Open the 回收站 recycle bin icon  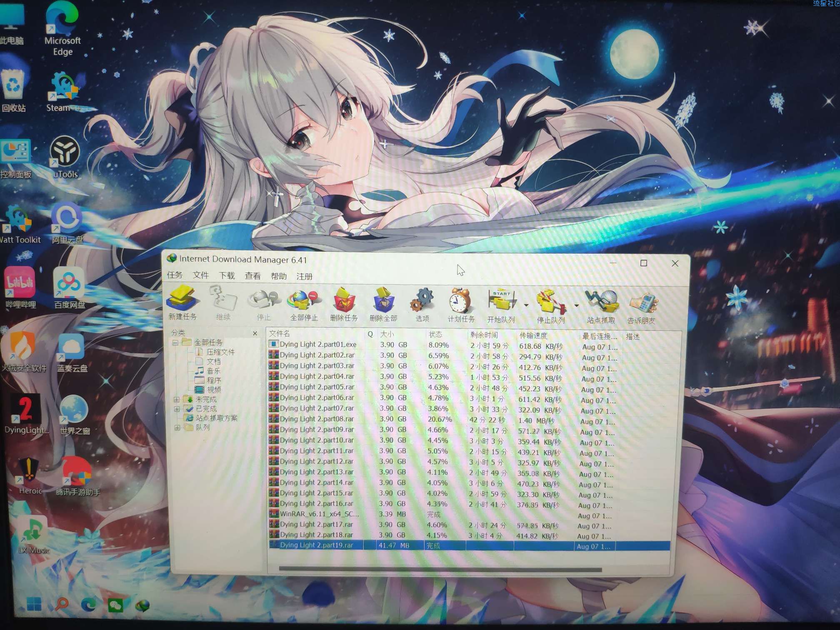tap(13, 91)
